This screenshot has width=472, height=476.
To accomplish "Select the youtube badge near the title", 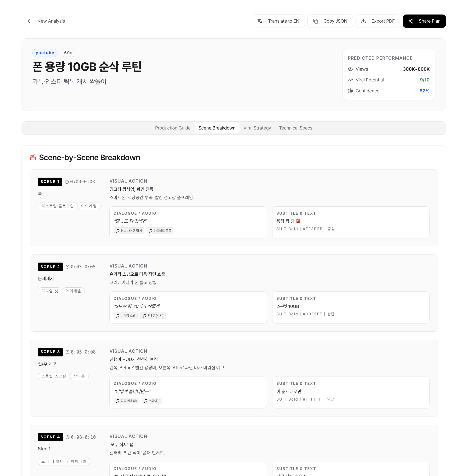I will coord(45,53).
